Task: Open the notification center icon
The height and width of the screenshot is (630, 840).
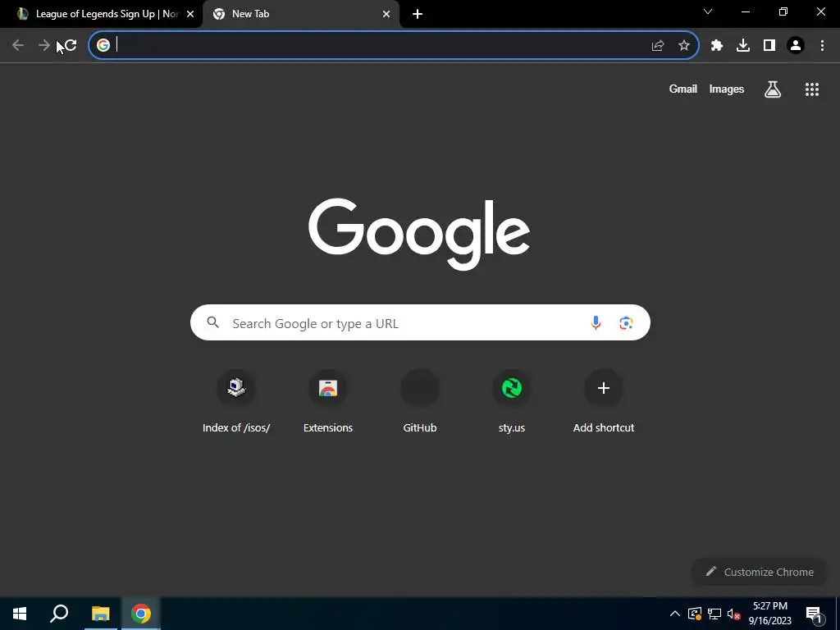Action: click(x=814, y=614)
